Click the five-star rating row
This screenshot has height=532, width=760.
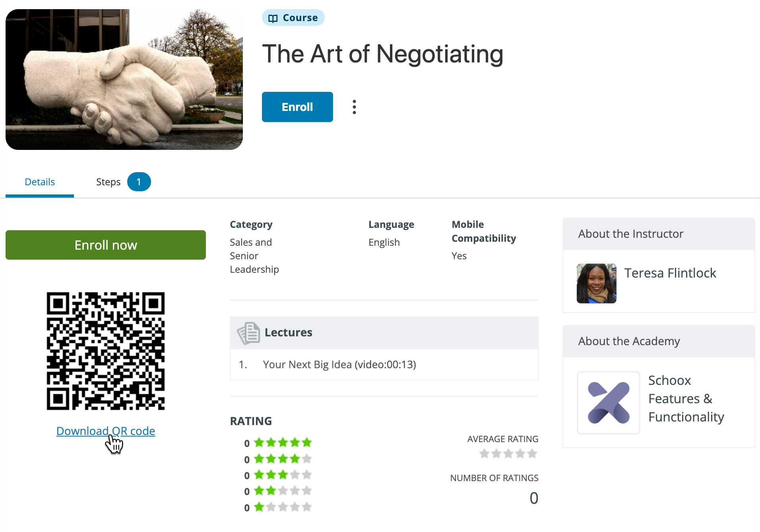(x=278, y=443)
